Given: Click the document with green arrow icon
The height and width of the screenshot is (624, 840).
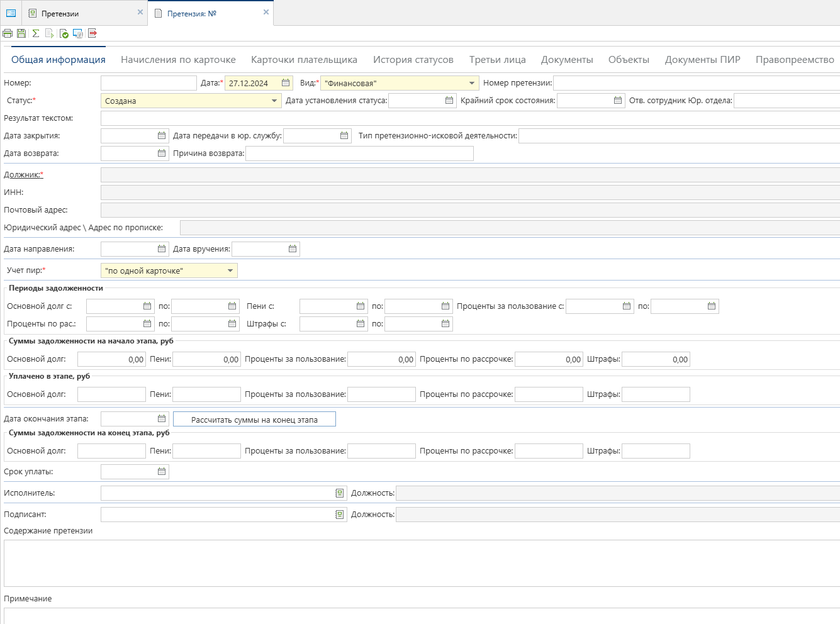Looking at the screenshot, I should (x=50, y=33).
